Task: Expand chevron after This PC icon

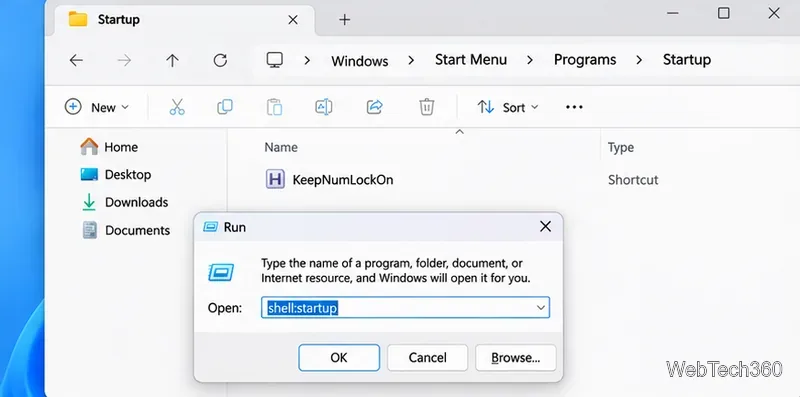Action: coord(307,60)
